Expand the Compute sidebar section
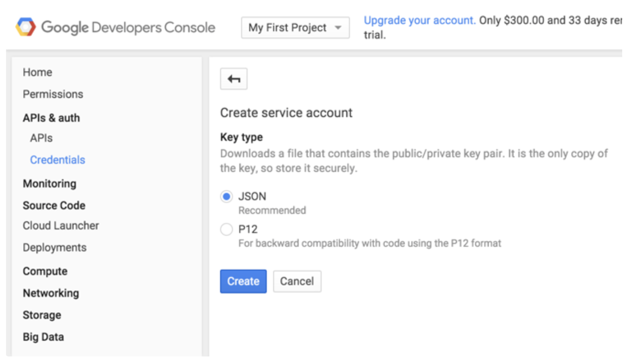Screen dimensions: 633x364 pos(45,271)
